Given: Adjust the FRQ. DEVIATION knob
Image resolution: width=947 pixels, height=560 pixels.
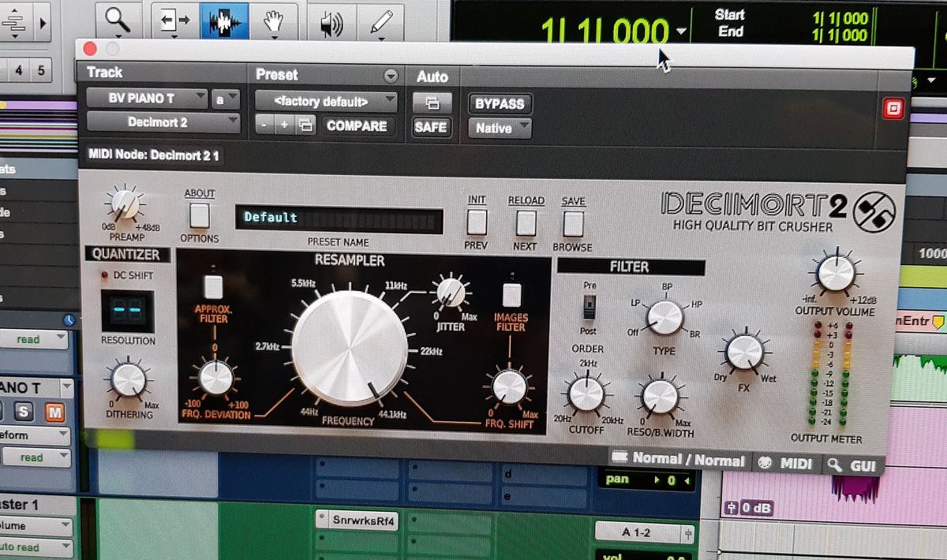Looking at the screenshot, I should point(215,378).
